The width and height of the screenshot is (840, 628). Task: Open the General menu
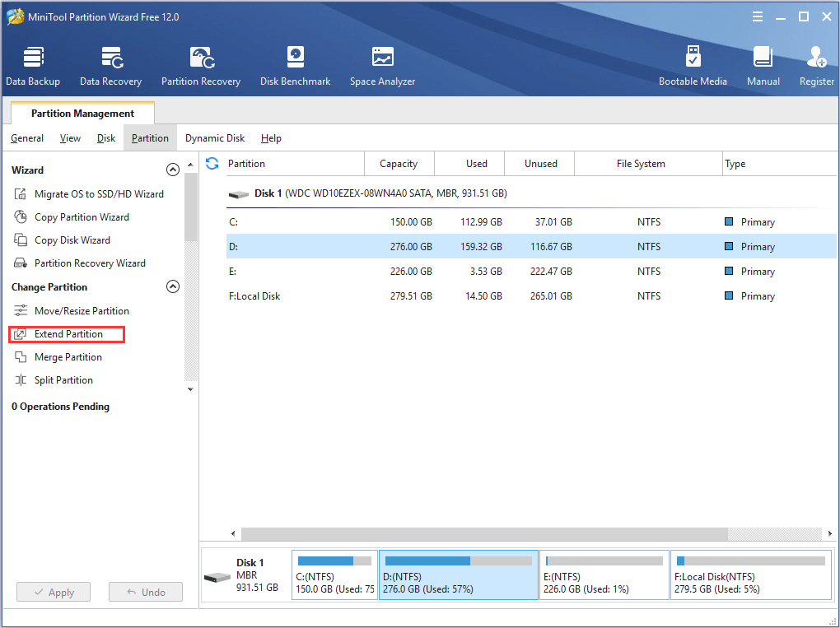[27, 138]
